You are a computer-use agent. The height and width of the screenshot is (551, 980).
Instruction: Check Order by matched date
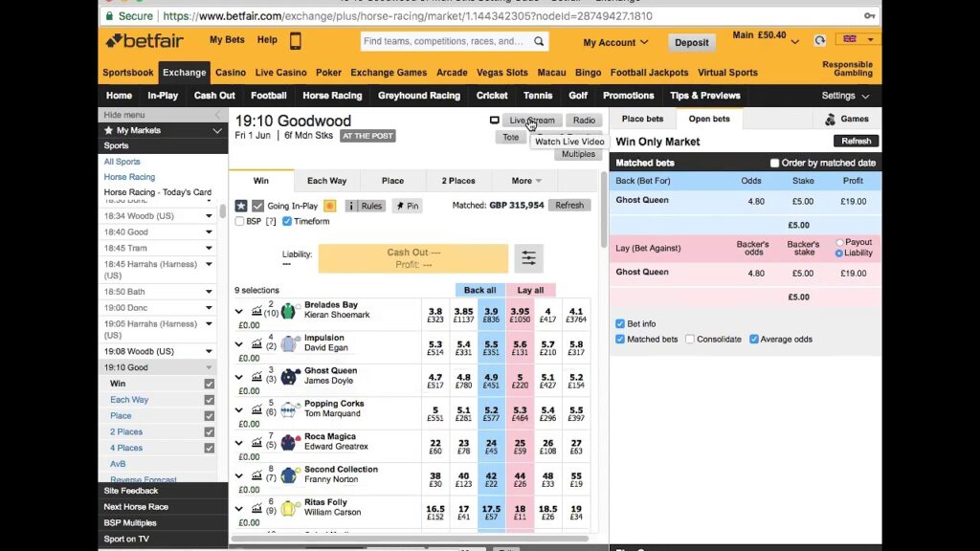click(x=774, y=163)
